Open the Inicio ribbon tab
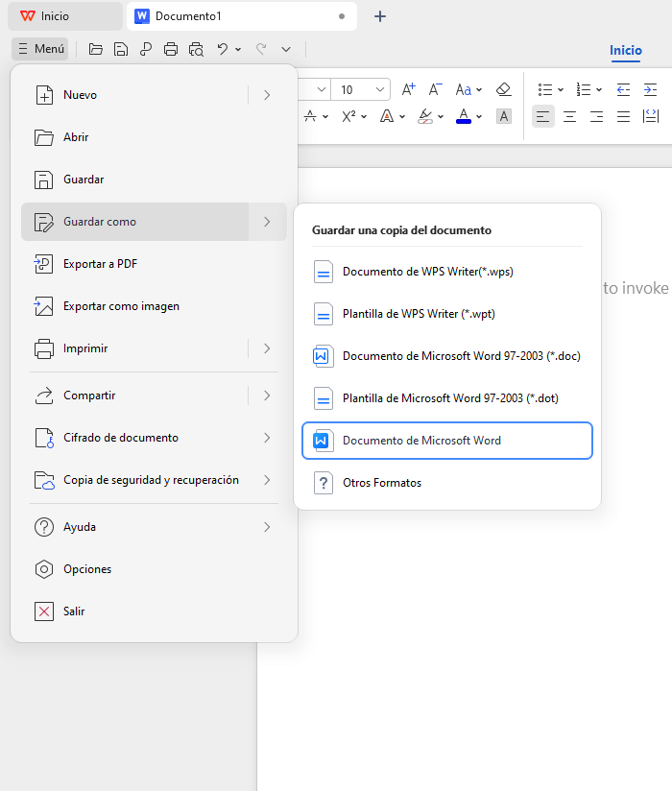Image resolution: width=672 pixels, height=791 pixels. (626, 50)
